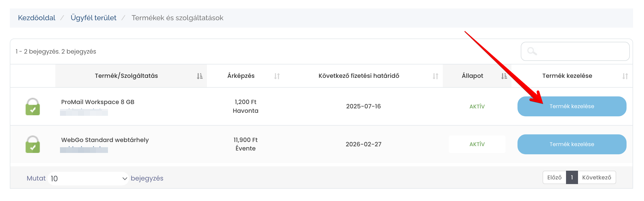Click Termék kezelése button for WebGo webtárhely
Screen dimensions: 644x201
point(572,144)
